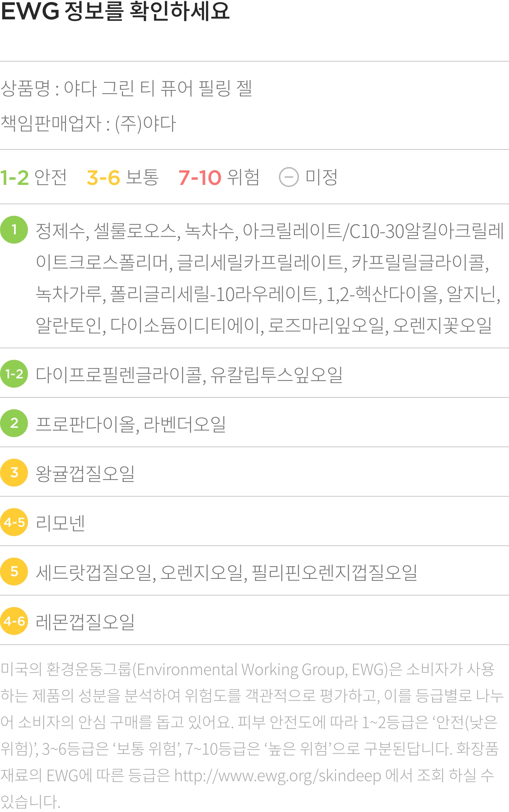
Task: Click 프로판다이올, 라벤더오일 ingredient row
Action: pos(255,423)
